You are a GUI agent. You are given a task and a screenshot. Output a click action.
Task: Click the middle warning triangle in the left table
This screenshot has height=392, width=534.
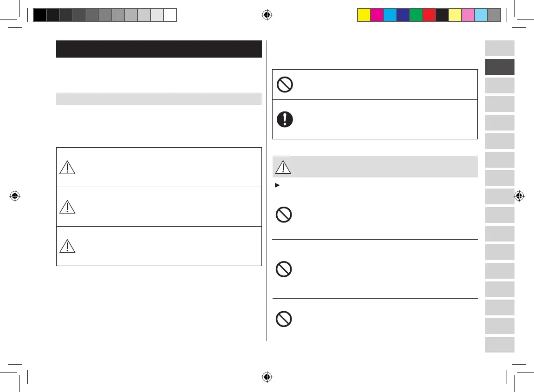(x=68, y=207)
